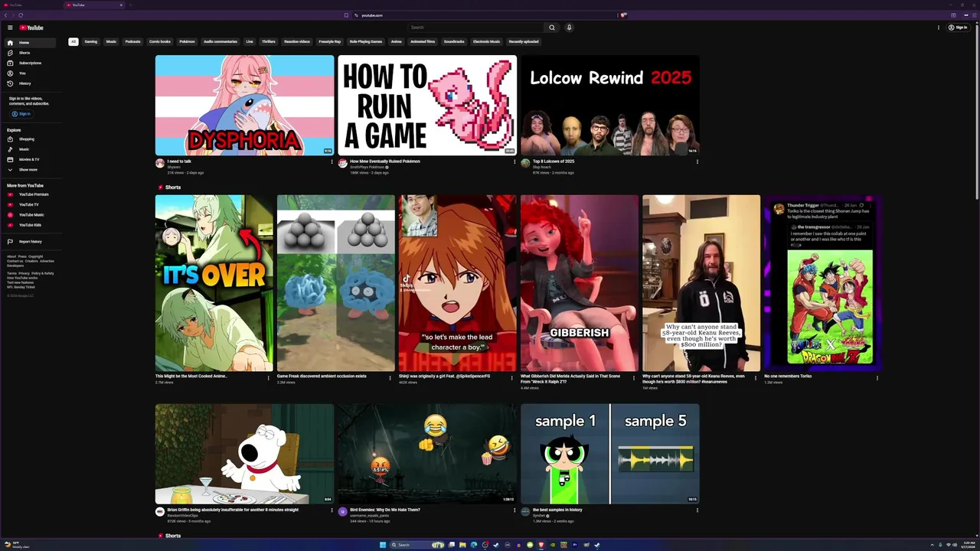Open Lolcow Rewind 2025 thumbnail

610,106
